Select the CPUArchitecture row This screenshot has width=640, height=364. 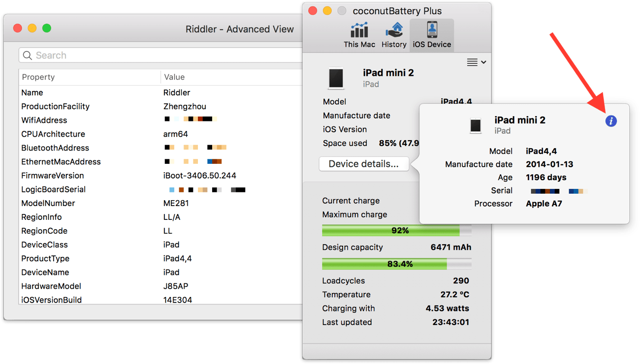[161, 134]
